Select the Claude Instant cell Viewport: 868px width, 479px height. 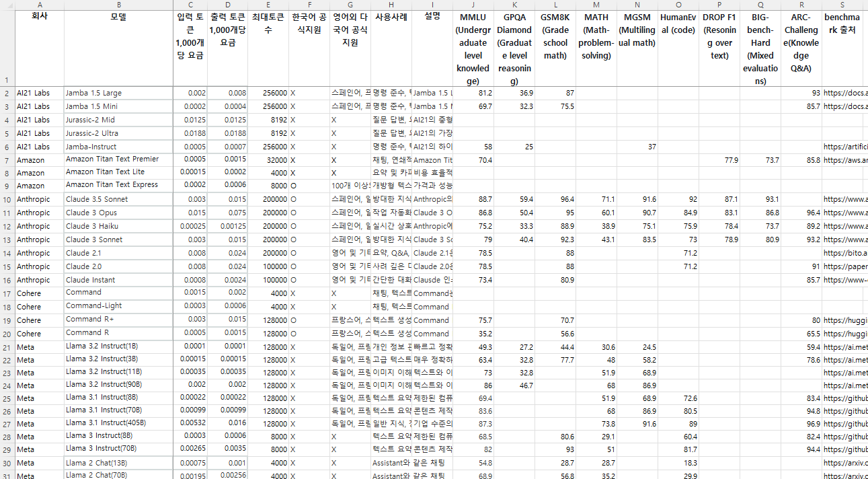[118, 280]
